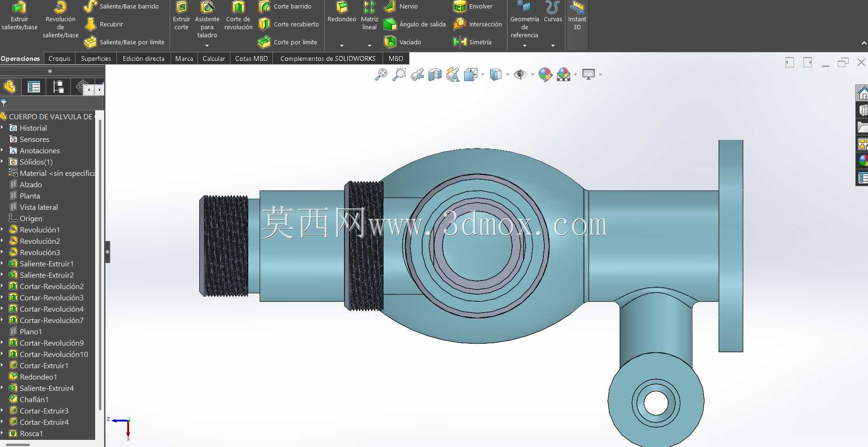This screenshot has height=447, width=868.
Task: Open the Curvas tool
Action: (553, 12)
